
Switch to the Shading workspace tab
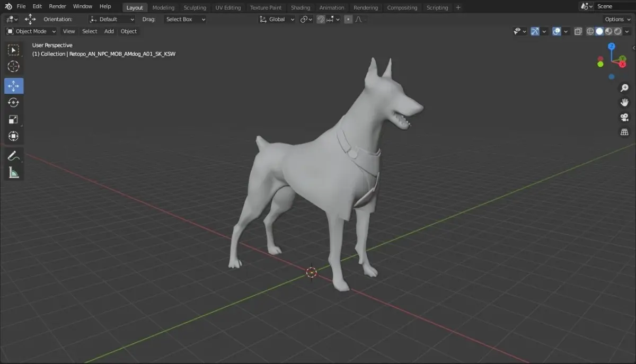[301, 7]
